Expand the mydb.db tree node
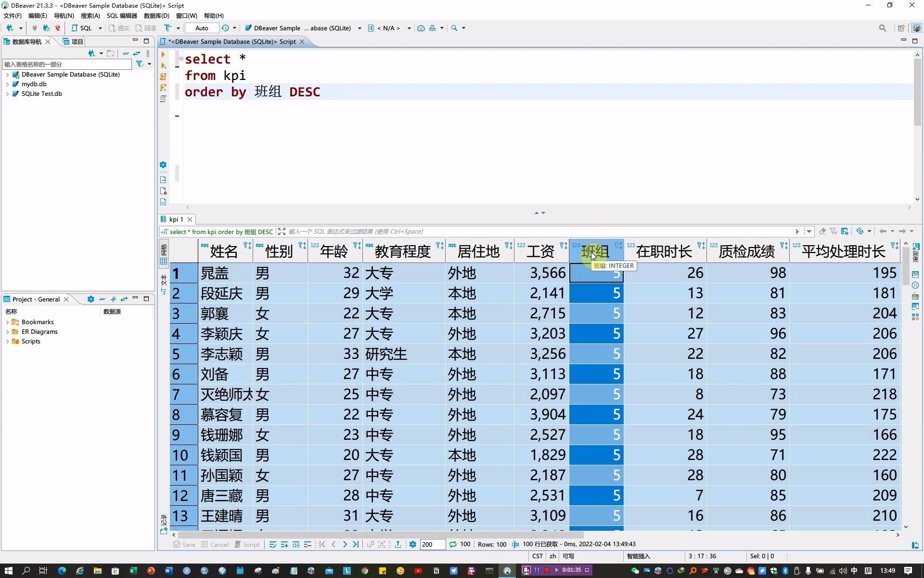This screenshot has width=924, height=578. 7,84
